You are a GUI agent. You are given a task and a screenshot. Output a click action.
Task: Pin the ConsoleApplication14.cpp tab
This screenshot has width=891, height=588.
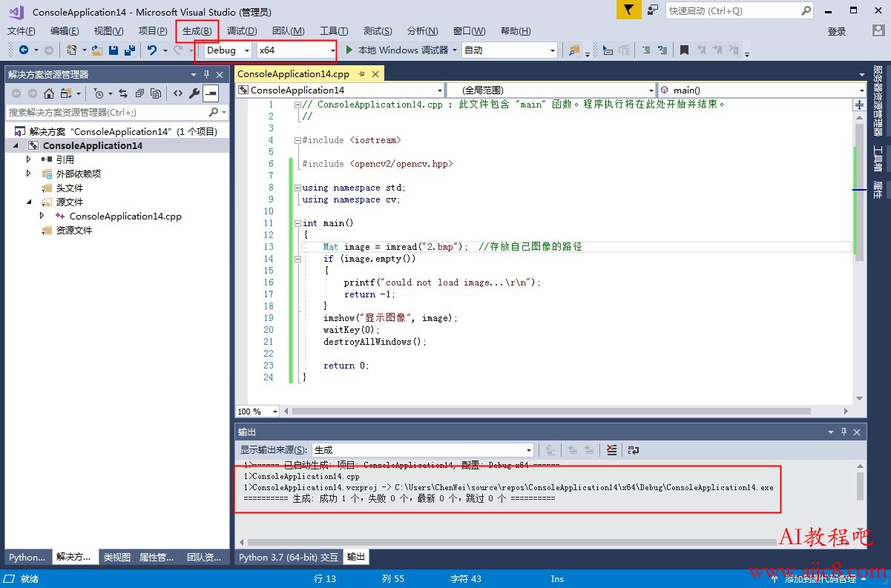pos(361,74)
